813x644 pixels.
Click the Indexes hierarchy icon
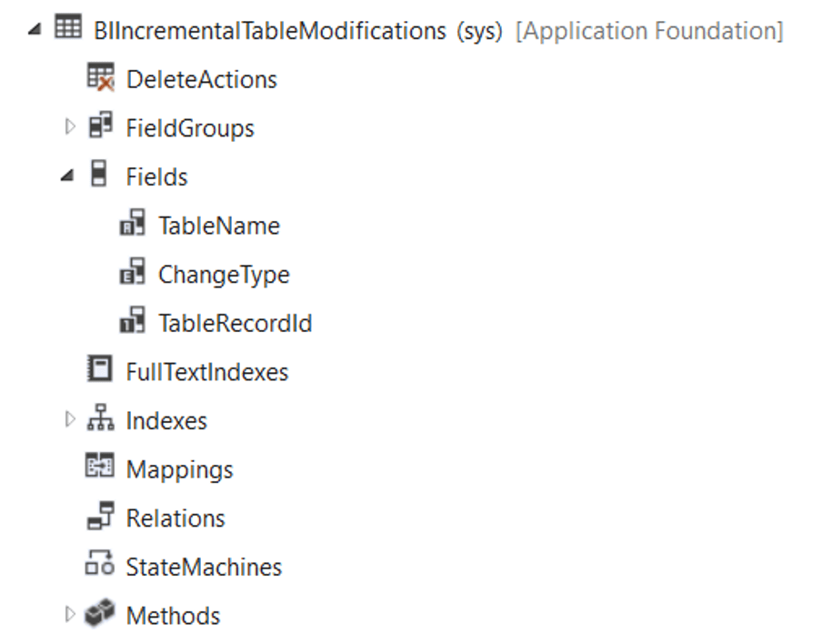pos(100,420)
